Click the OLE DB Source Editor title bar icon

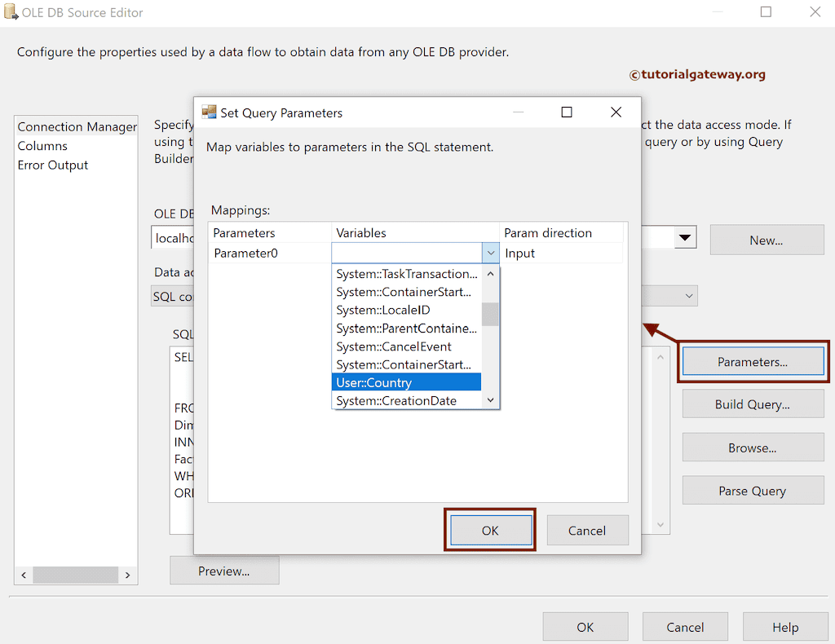[x=11, y=12]
